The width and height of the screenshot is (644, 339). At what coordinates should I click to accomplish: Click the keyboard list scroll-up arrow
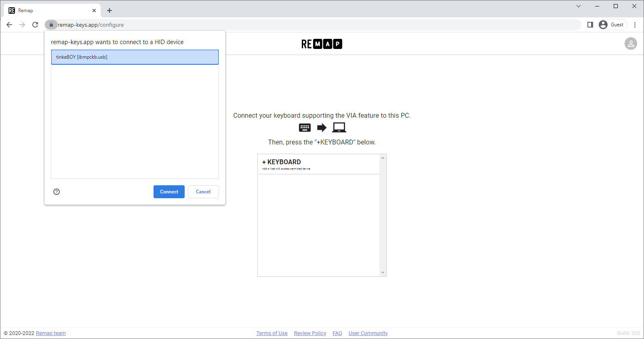383,158
